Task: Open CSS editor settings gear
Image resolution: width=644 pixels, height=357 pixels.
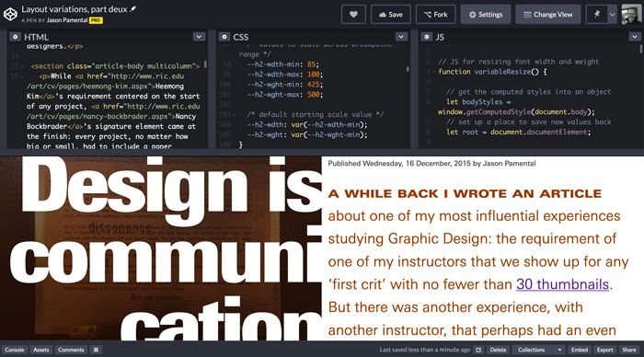Action: 224,37
